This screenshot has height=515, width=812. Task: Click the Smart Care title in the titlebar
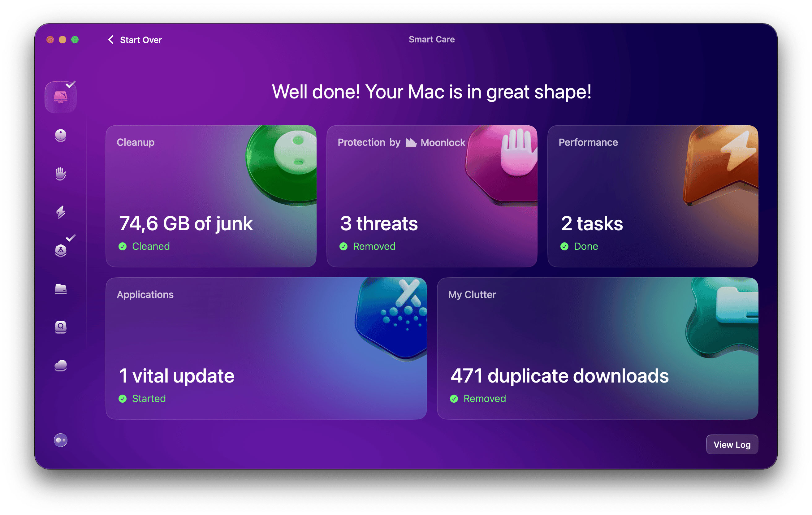coord(431,39)
